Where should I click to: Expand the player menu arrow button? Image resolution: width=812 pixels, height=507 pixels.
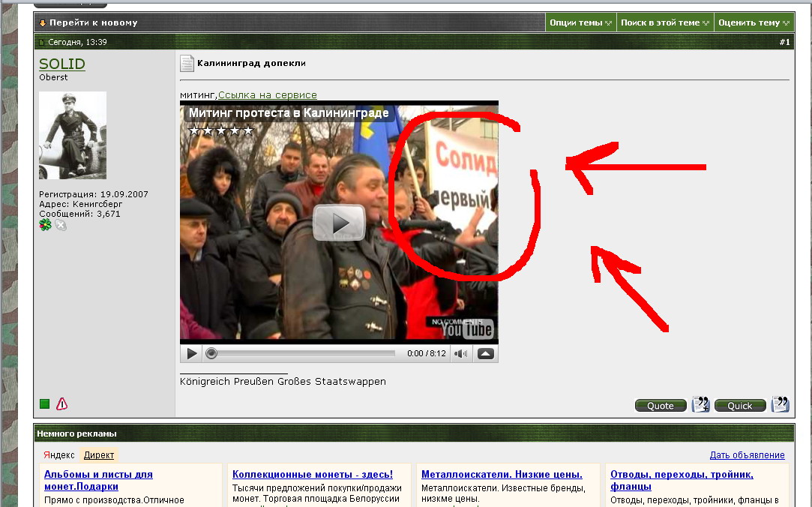pyautogui.click(x=485, y=354)
